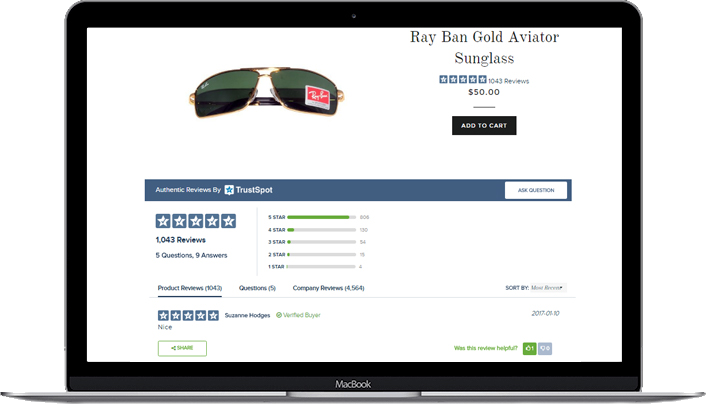Click the reviewer name Suzanne Hodges
Image resolution: width=708 pixels, height=405 pixels.
(247, 315)
